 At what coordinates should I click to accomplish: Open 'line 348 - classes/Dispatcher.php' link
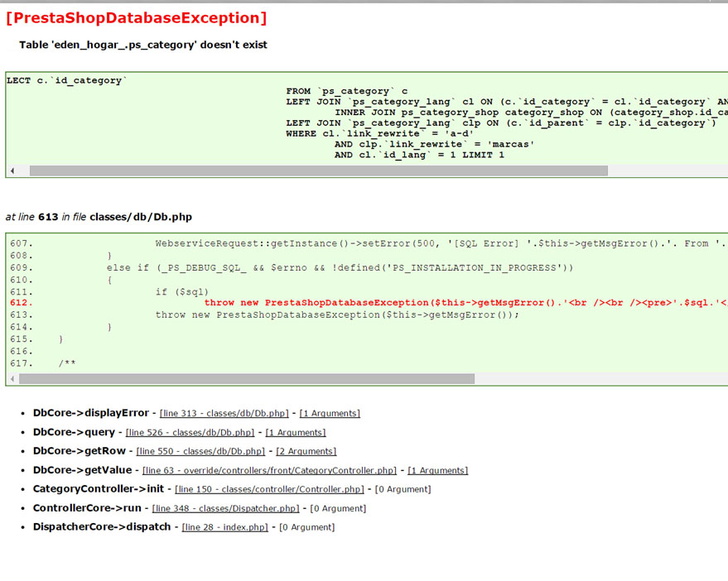pos(225,509)
